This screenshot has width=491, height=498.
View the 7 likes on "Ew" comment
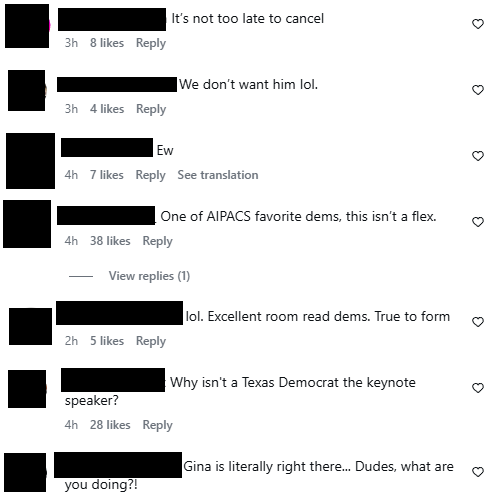(107, 175)
